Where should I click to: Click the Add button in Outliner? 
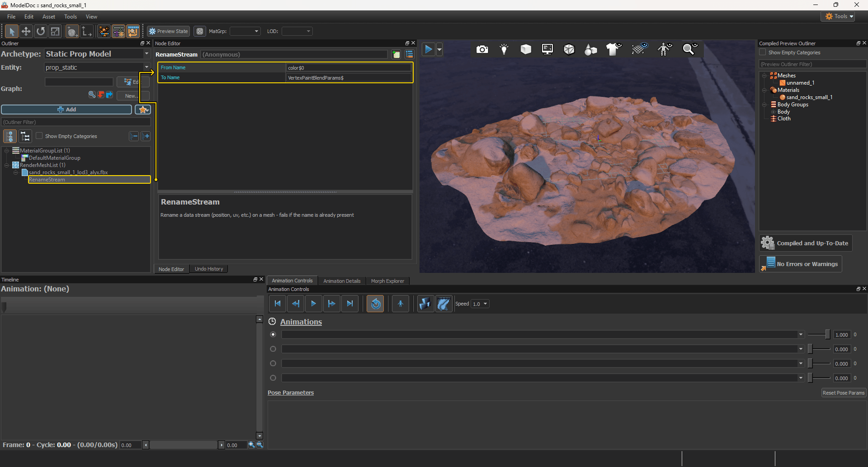coord(66,110)
